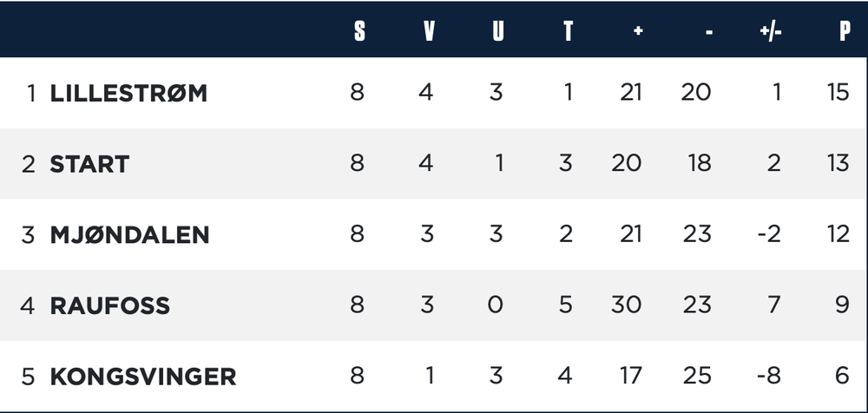The height and width of the screenshot is (413, 868).
Task: Sort by goals scored plus header
Action: tap(638, 32)
